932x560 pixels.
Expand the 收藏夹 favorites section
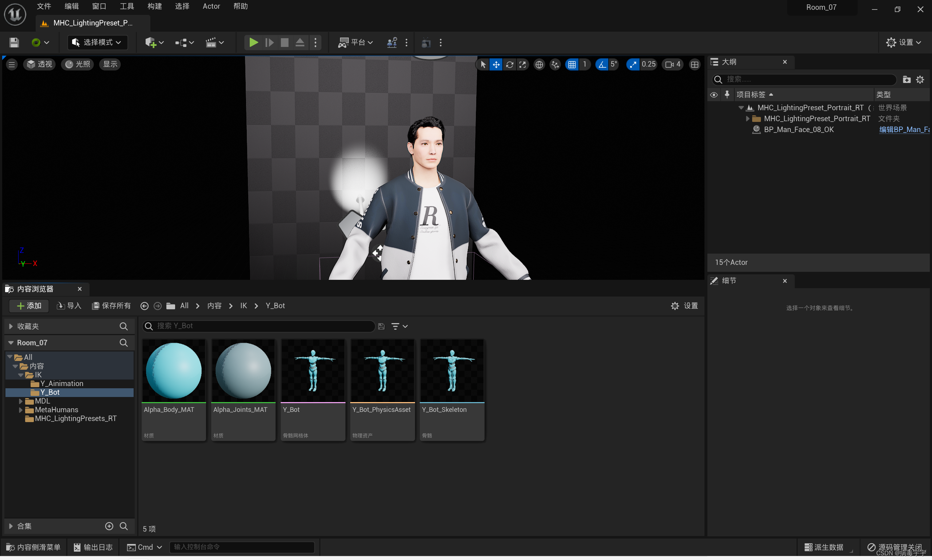coord(11,326)
